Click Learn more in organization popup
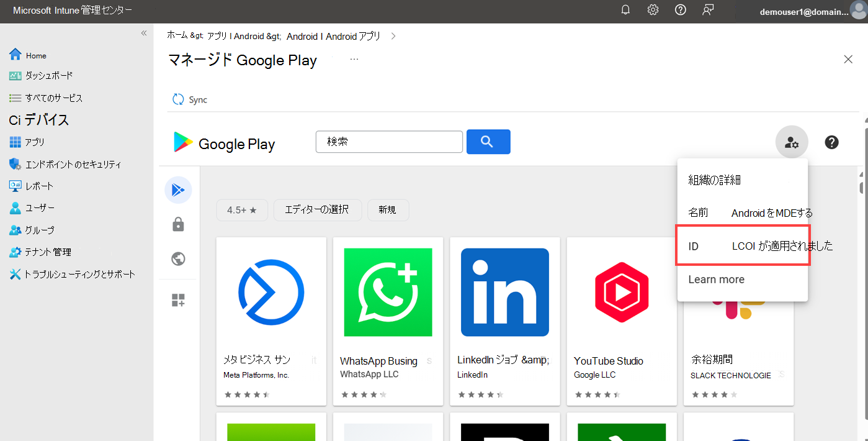The width and height of the screenshot is (868, 441). click(716, 280)
